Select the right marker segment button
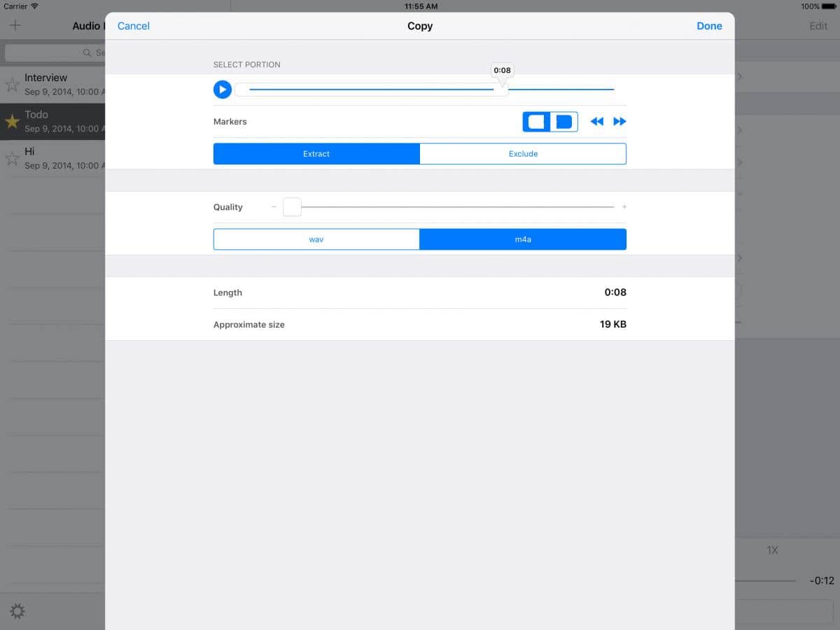Viewport: 840px width, 630px height. coord(564,122)
